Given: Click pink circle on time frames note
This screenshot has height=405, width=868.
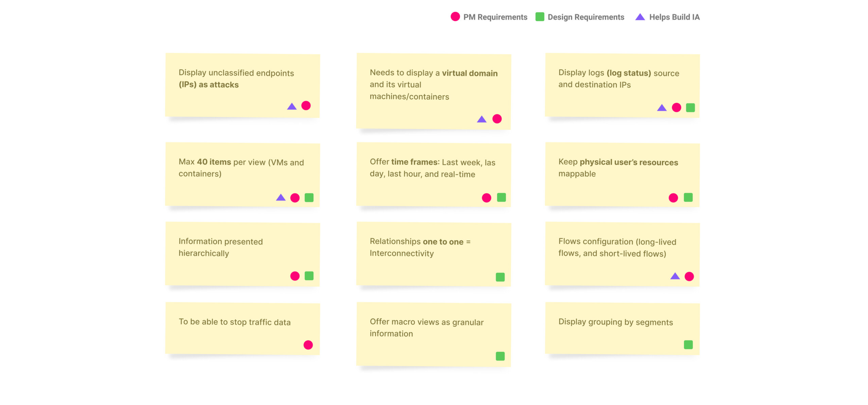Looking at the screenshot, I should [x=486, y=198].
